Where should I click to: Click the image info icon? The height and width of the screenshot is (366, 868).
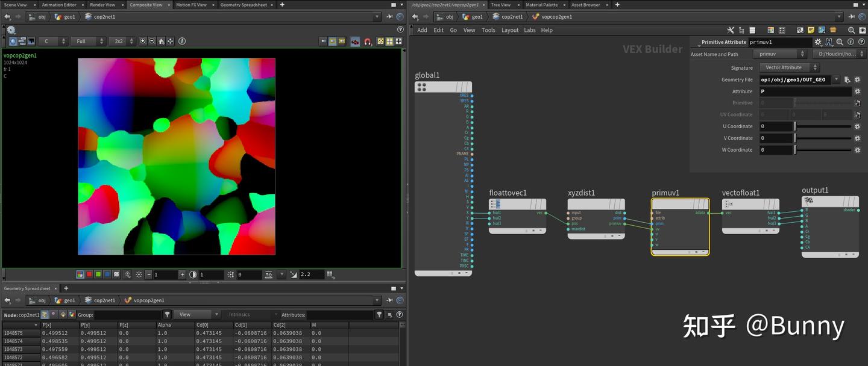182,42
